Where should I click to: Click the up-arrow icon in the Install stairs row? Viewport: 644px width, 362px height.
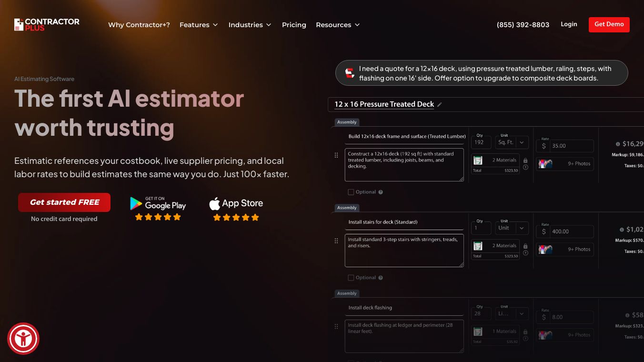tap(525, 253)
